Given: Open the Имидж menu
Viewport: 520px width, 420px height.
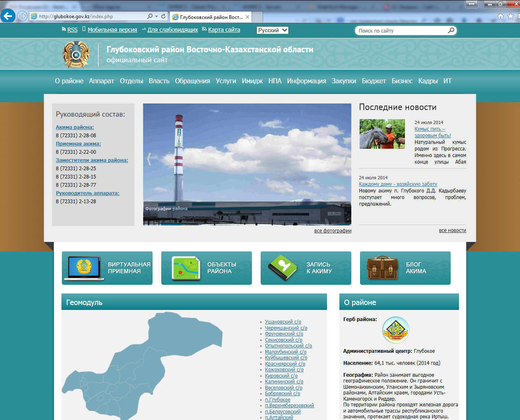Looking at the screenshot, I should click(x=252, y=81).
